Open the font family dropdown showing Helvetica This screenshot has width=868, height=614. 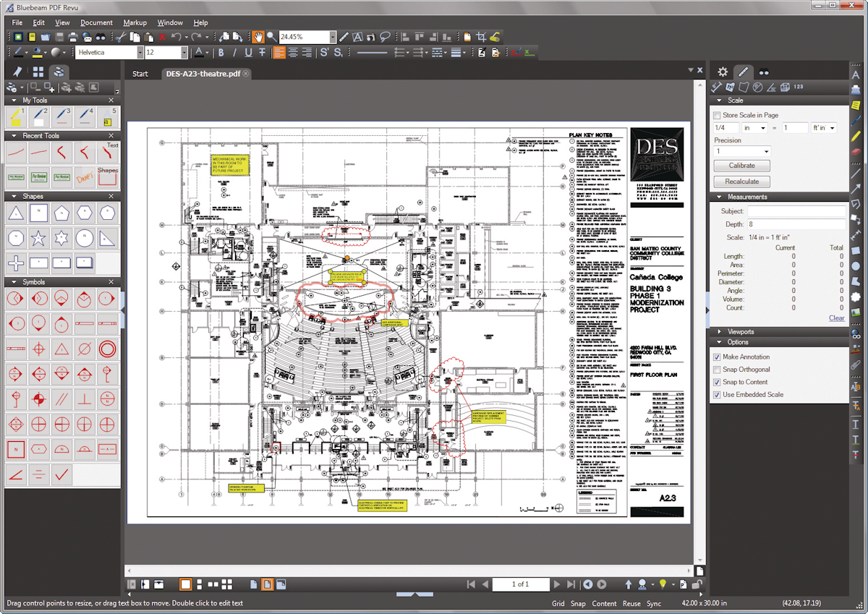tap(140, 52)
